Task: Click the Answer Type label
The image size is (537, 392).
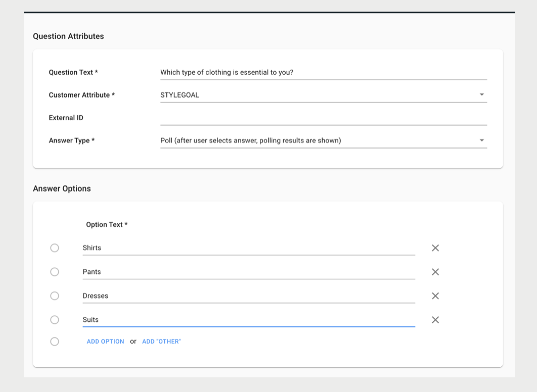Action: click(72, 140)
